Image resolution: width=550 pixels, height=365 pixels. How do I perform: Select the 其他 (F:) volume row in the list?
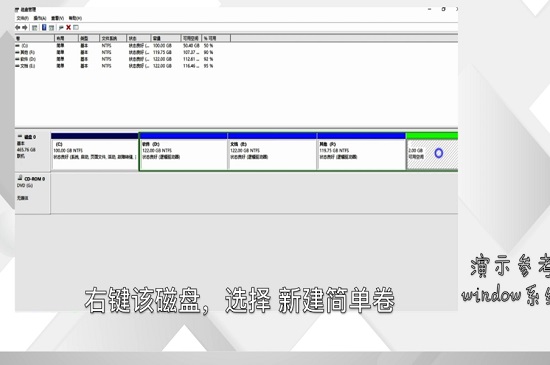click(114, 52)
